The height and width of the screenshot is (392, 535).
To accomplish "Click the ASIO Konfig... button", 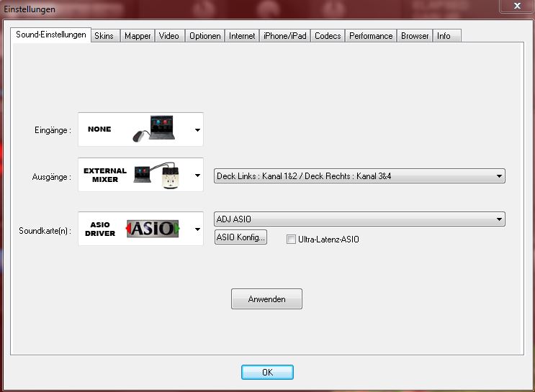I will [x=240, y=237].
